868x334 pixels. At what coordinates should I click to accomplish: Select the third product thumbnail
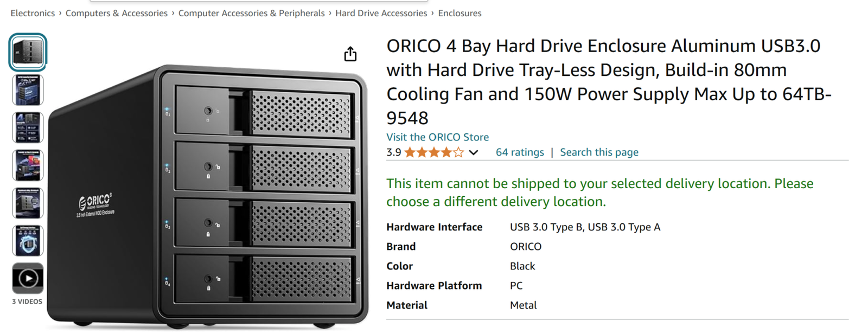tap(28, 127)
